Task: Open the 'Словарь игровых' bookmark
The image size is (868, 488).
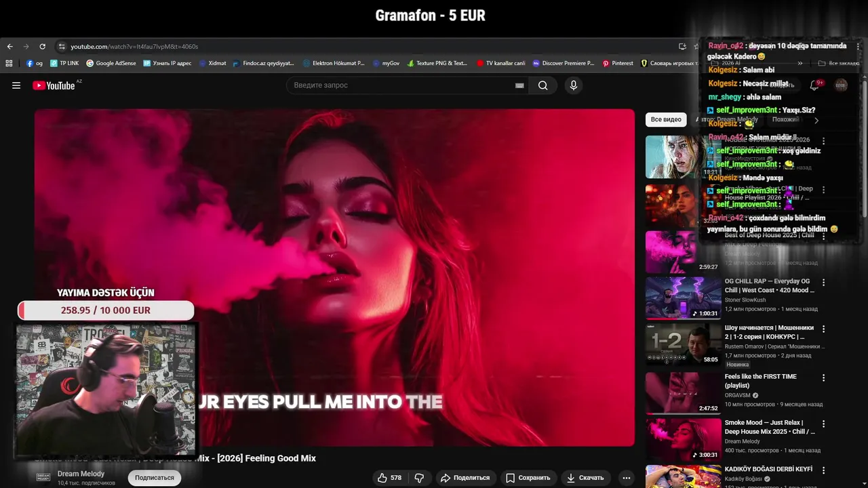Action: coord(669,63)
